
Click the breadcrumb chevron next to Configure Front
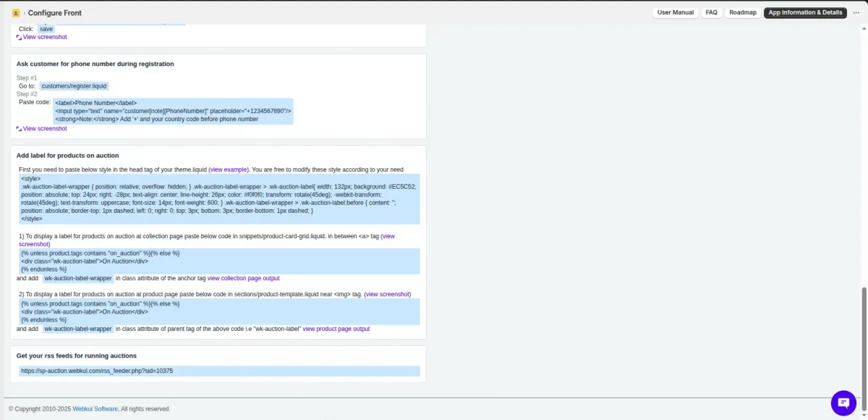(x=25, y=12)
